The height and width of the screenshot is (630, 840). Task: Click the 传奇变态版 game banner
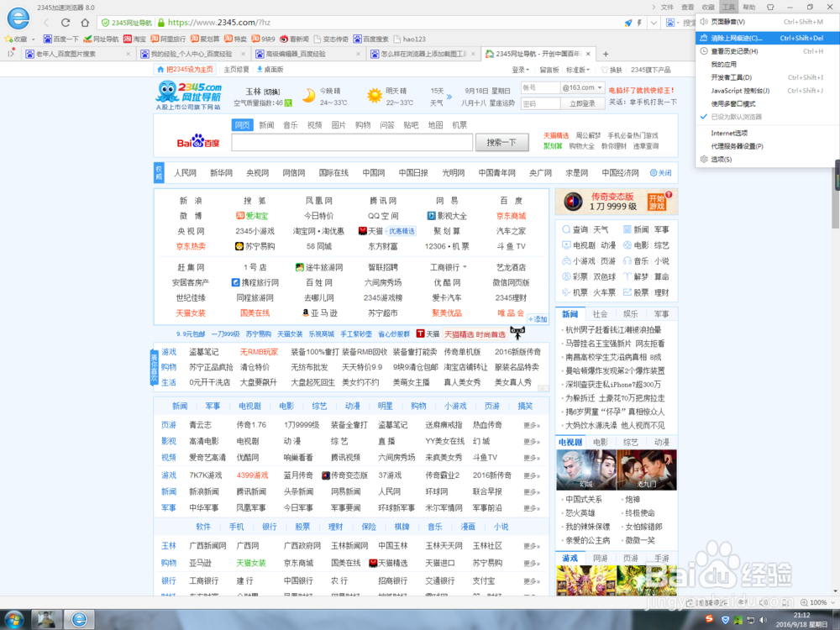tap(617, 202)
